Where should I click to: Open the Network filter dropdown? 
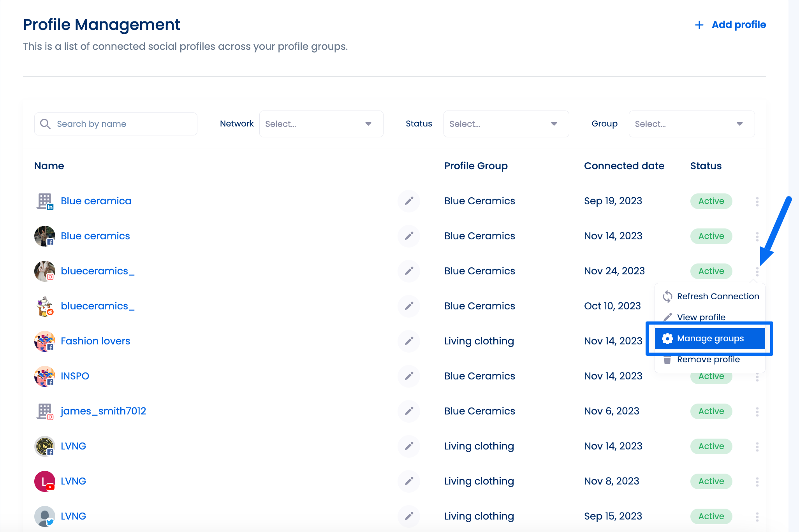click(321, 124)
